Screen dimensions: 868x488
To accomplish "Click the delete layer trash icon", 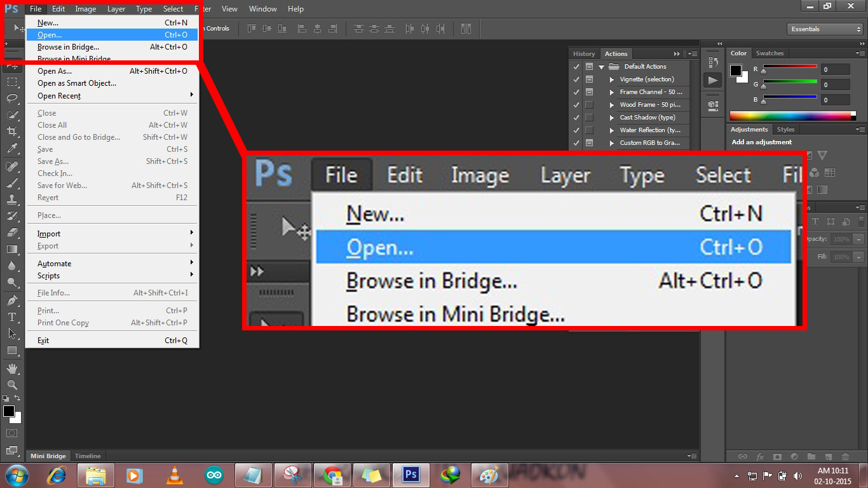I will 844,456.
